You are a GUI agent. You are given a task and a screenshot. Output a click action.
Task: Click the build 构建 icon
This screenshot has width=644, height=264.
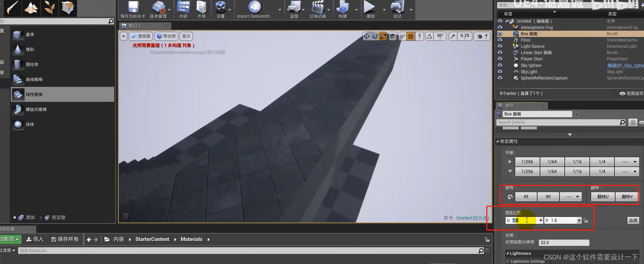(343, 9)
